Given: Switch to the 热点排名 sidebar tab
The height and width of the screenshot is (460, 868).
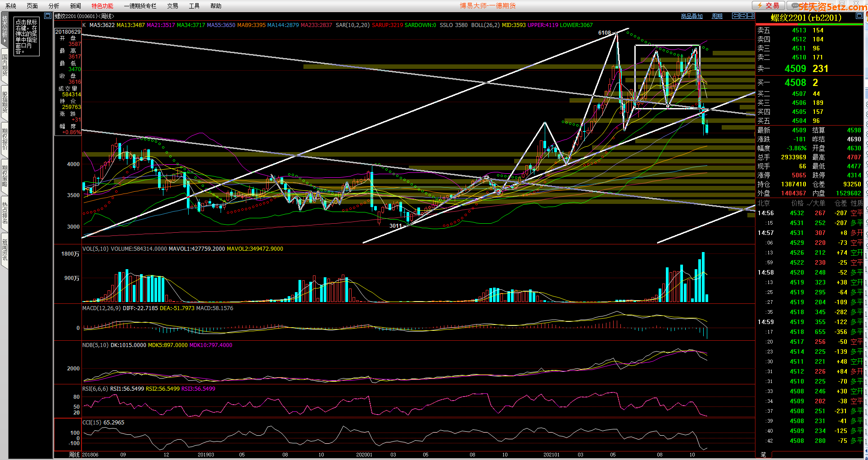Looking at the screenshot, I should 5,213.
